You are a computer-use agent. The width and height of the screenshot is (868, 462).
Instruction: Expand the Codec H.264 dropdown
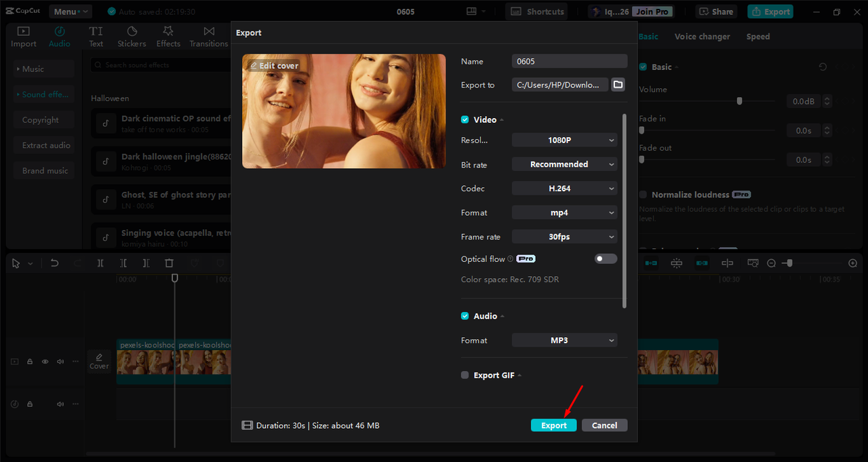pos(564,189)
